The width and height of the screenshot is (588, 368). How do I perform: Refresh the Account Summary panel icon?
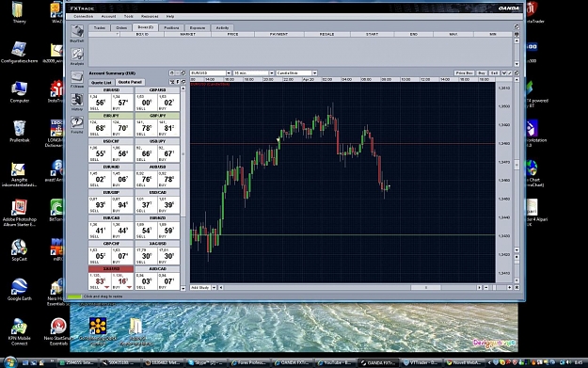[183, 73]
